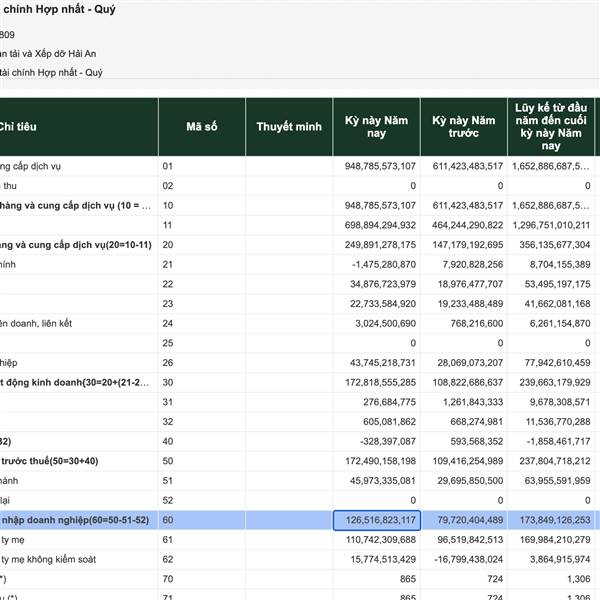Select value 1,261,843,333 in row 31
This screenshot has height=600, width=600.
[473, 402]
